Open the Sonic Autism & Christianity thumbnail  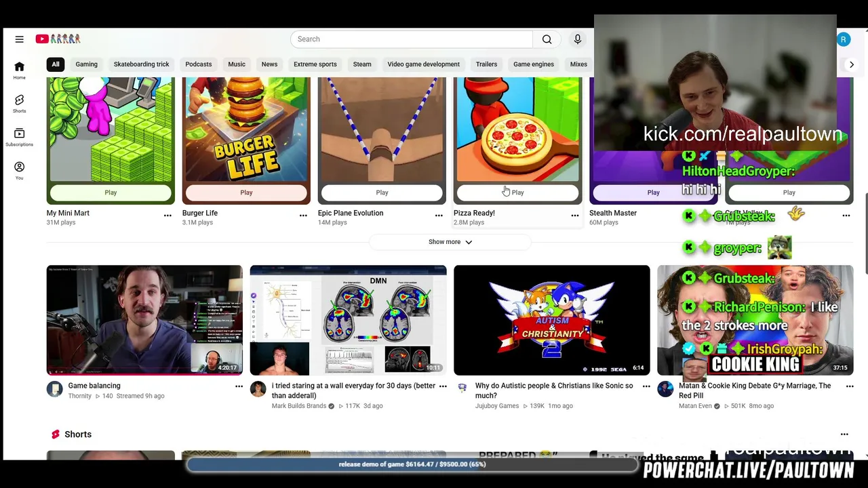(551, 320)
